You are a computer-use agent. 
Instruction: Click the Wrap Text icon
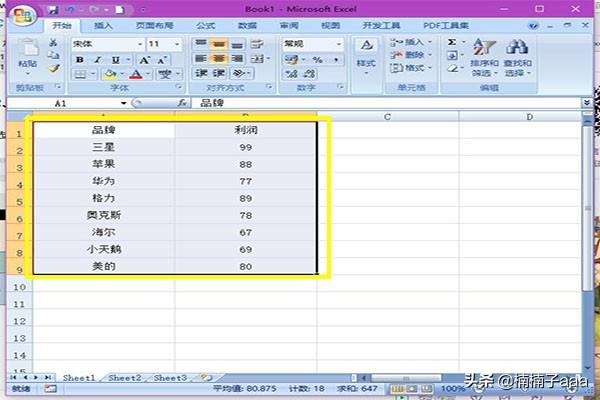tap(257, 44)
